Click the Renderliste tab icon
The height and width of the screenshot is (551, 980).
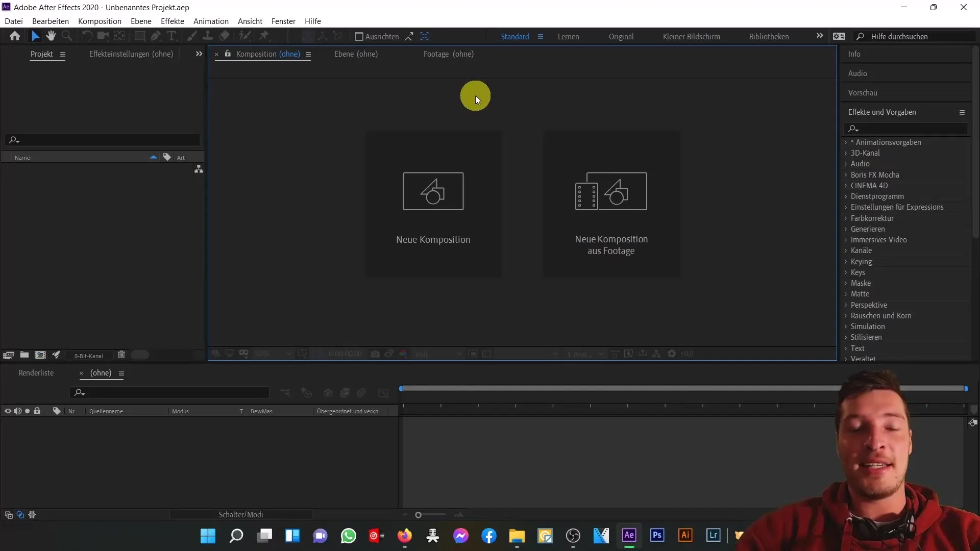tap(36, 372)
